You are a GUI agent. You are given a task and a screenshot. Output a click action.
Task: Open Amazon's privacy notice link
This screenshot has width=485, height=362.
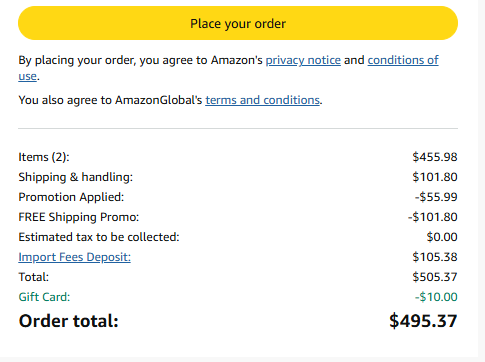[303, 60]
